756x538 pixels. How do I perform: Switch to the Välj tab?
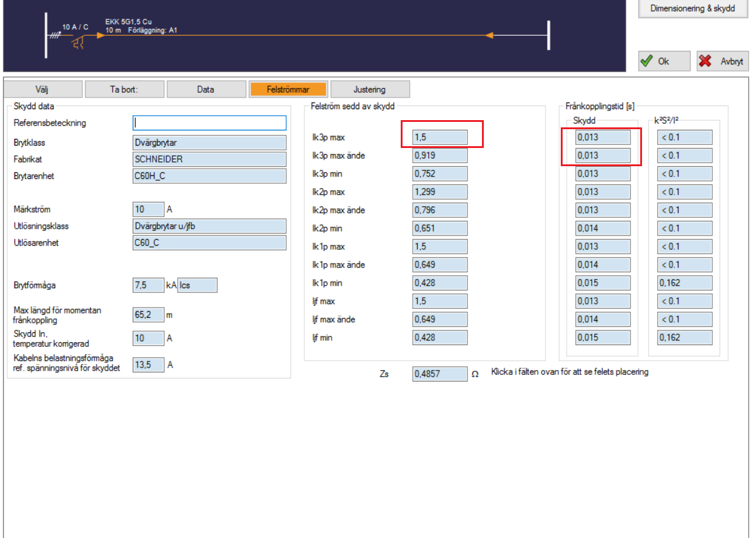click(42, 89)
